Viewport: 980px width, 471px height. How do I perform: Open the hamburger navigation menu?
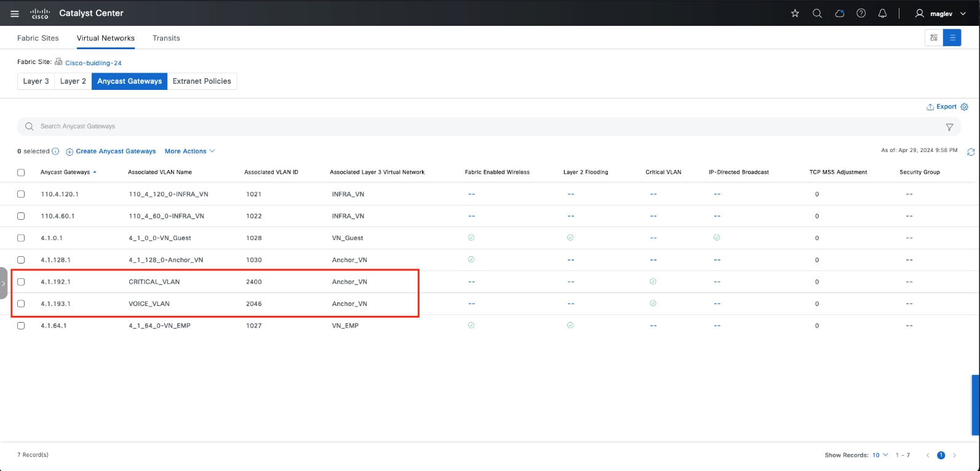click(15, 14)
